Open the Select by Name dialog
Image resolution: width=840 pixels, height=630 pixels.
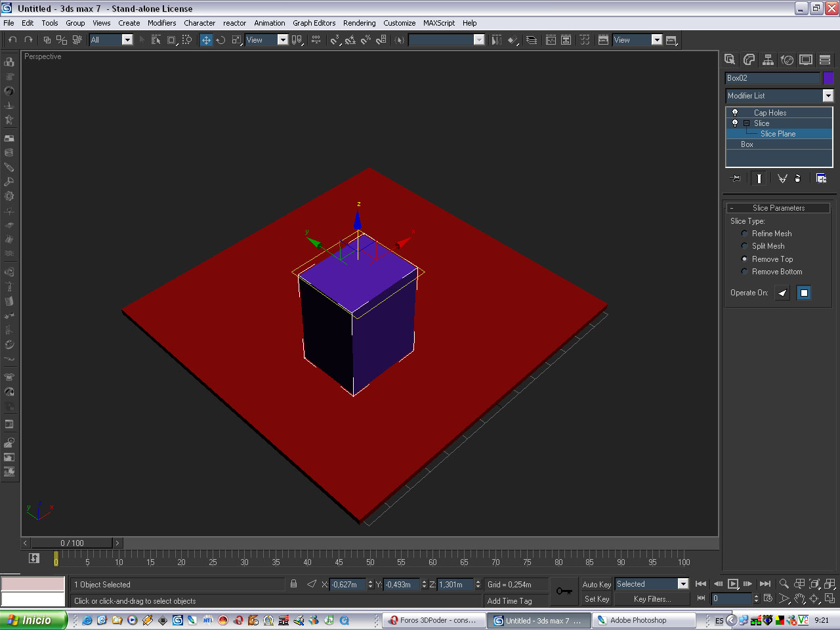pos(156,40)
